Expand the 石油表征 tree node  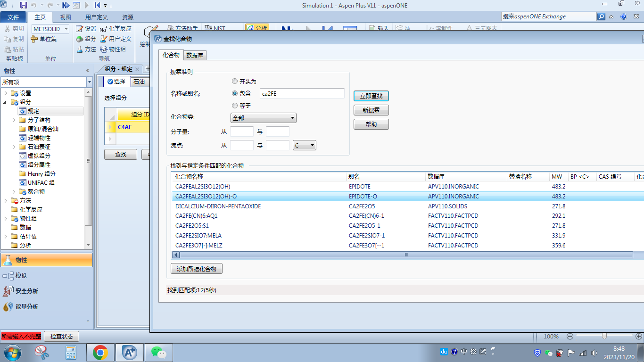tap(14, 147)
